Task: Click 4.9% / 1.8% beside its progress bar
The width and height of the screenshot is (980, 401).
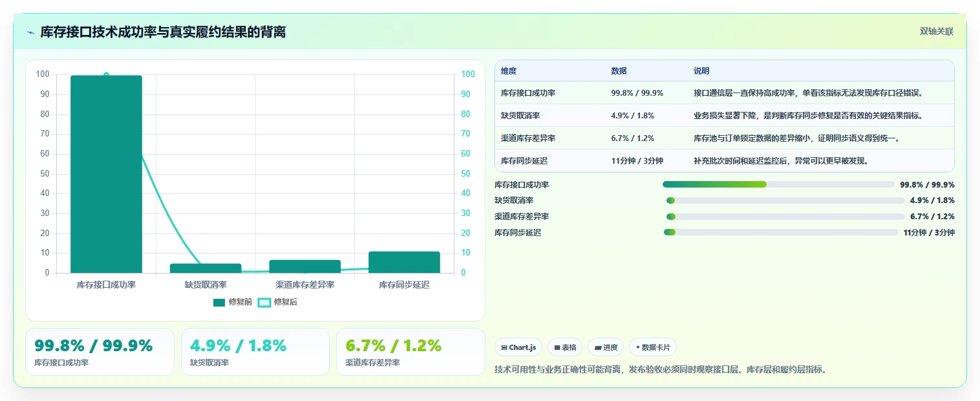Action: [932, 200]
